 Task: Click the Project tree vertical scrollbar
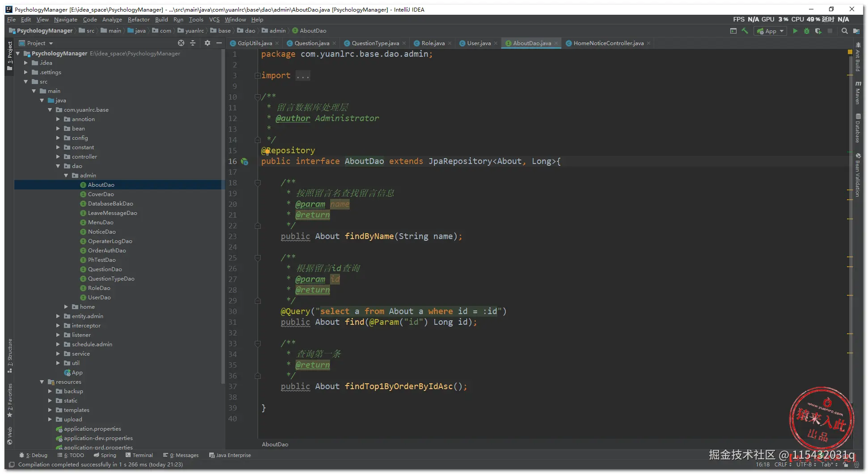[223, 214]
